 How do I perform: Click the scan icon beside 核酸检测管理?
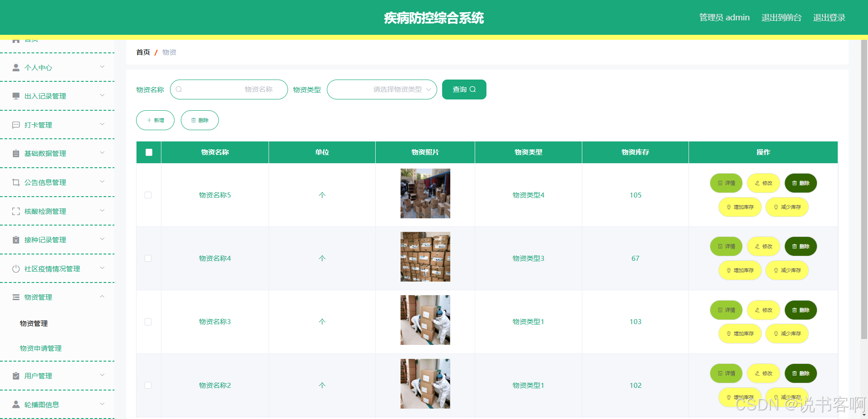(16, 211)
